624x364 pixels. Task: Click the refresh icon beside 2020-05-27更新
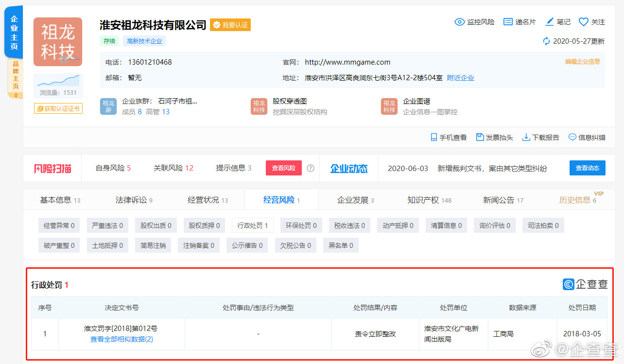547,41
